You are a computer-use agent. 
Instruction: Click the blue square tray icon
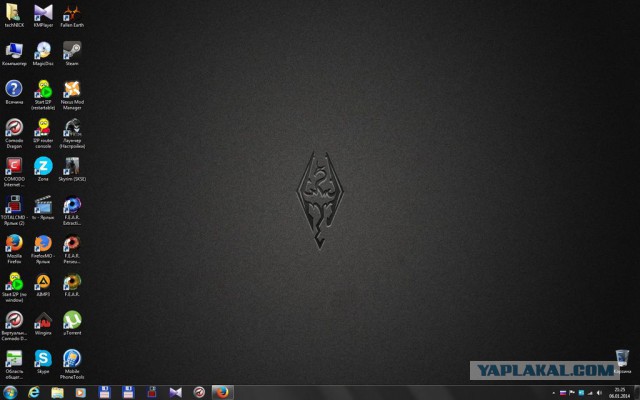581,393
